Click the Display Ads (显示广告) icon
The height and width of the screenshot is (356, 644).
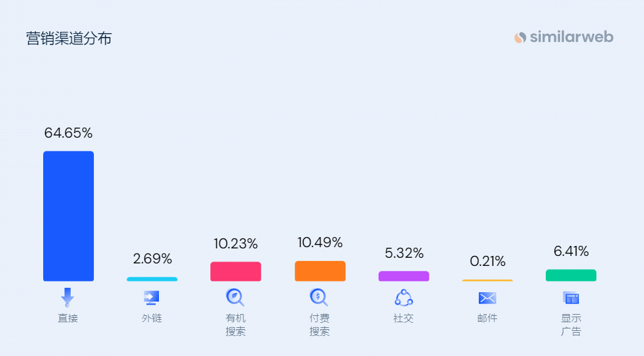click(571, 298)
